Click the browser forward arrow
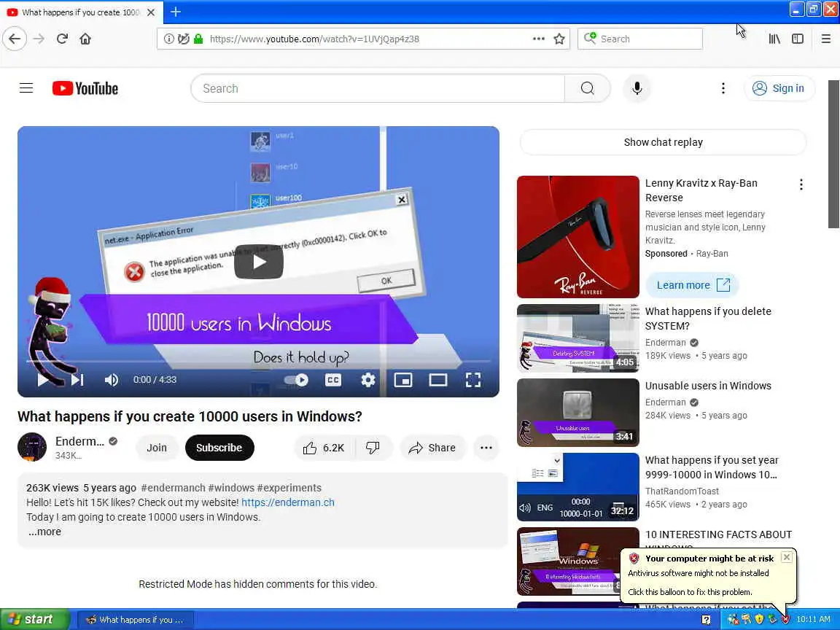This screenshot has width=840, height=630. pos(39,39)
